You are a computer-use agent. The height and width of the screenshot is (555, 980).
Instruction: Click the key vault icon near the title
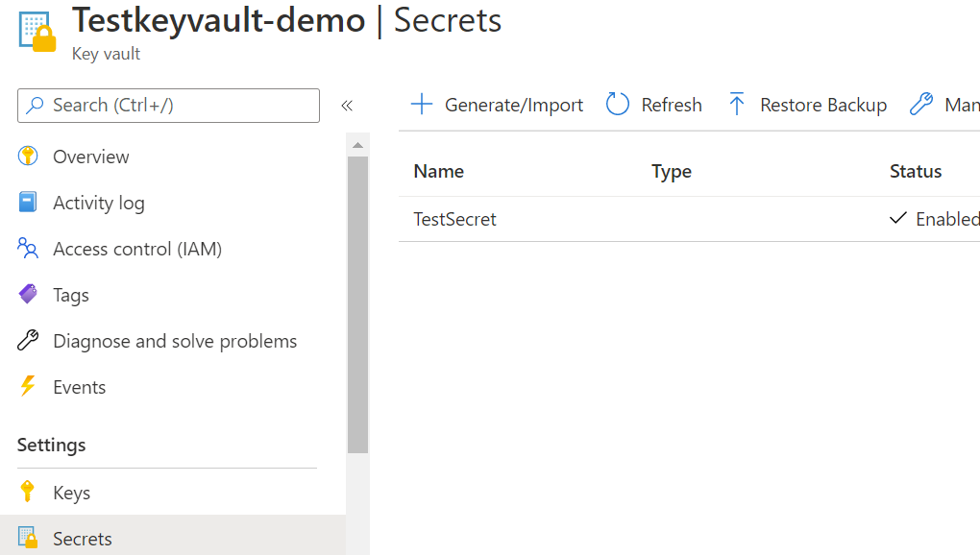tap(36, 32)
